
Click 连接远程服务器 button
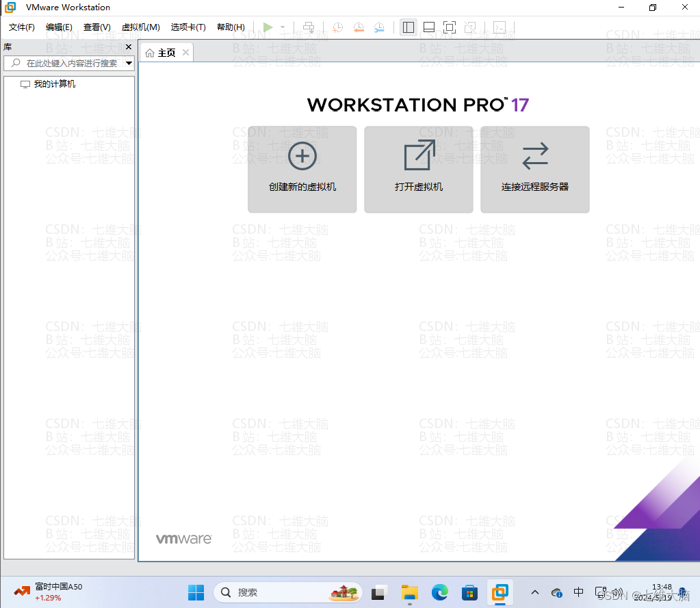coord(535,170)
